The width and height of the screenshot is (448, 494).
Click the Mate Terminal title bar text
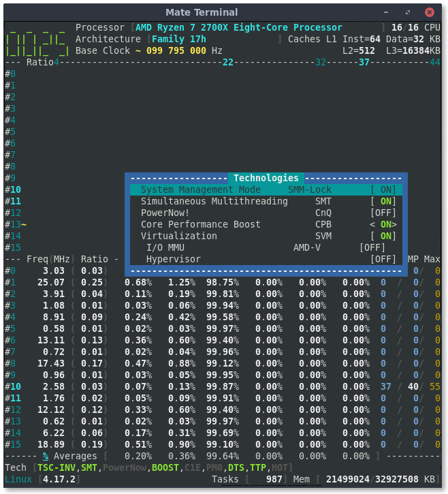click(202, 12)
